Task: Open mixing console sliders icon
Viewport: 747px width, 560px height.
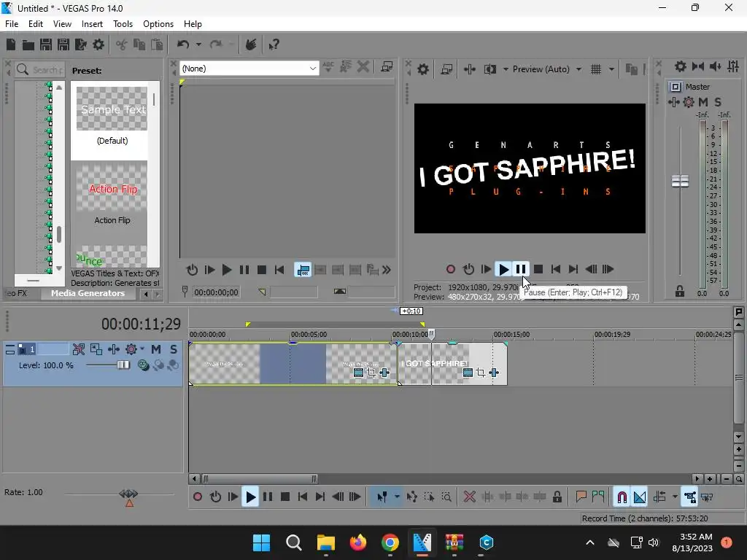Action: (733, 66)
